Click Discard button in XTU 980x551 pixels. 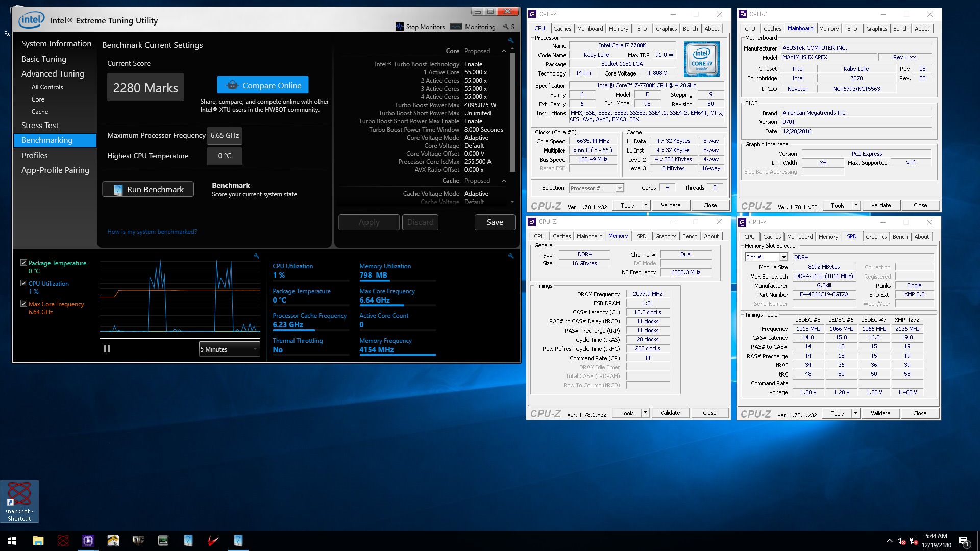(420, 222)
